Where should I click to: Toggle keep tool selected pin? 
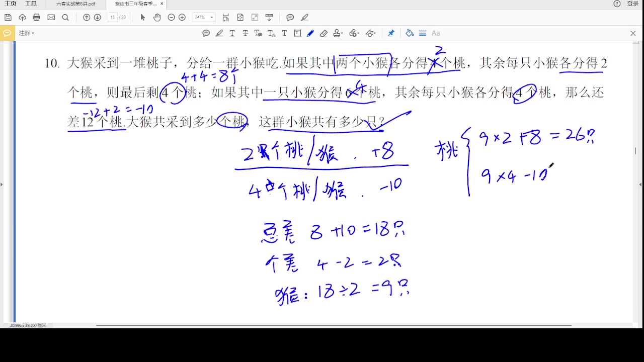391,33
